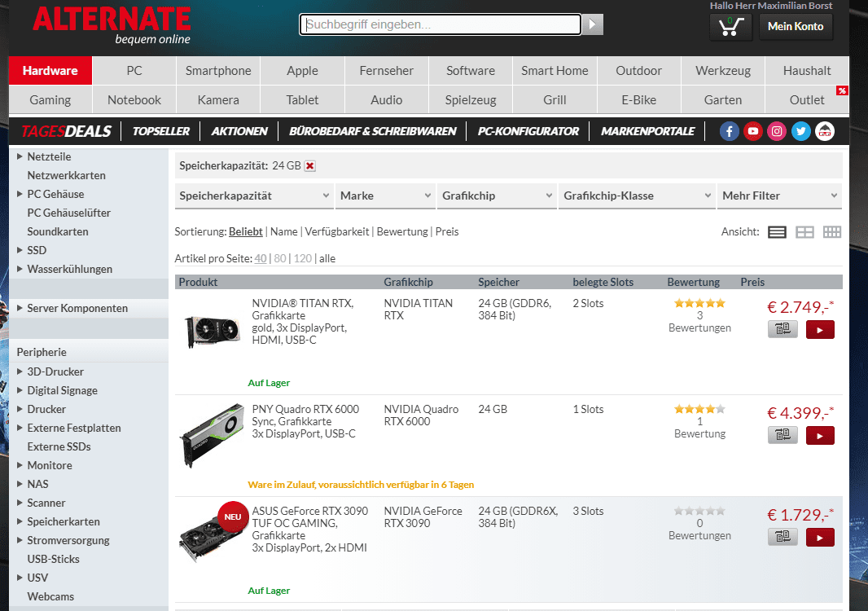View TITAN RTX star rating
Screen dimensions: 868x611
coord(699,303)
